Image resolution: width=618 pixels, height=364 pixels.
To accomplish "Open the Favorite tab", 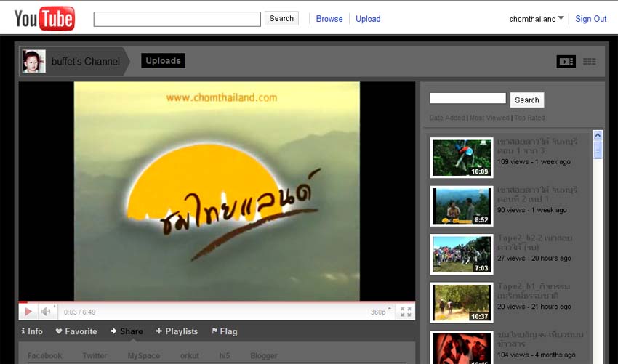I will [76, 331].
